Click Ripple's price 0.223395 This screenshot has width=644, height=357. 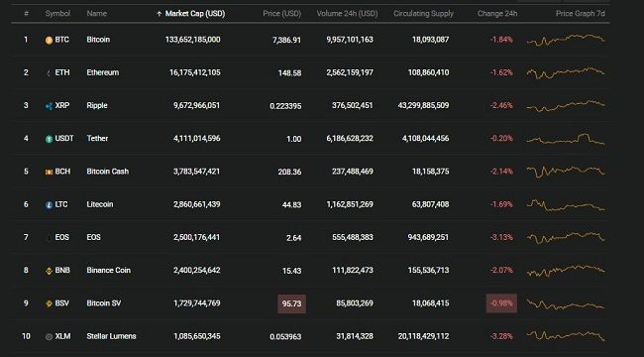(x=285, y=106)
